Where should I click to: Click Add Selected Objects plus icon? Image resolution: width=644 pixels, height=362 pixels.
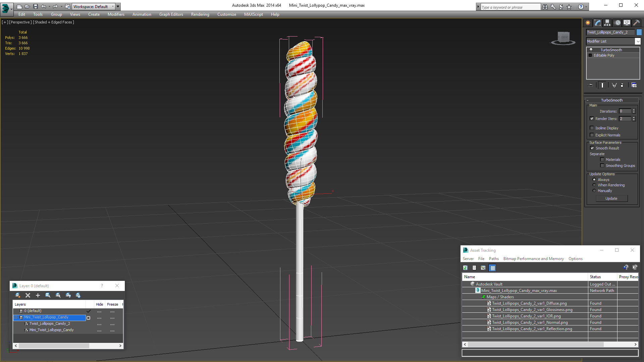38,295
